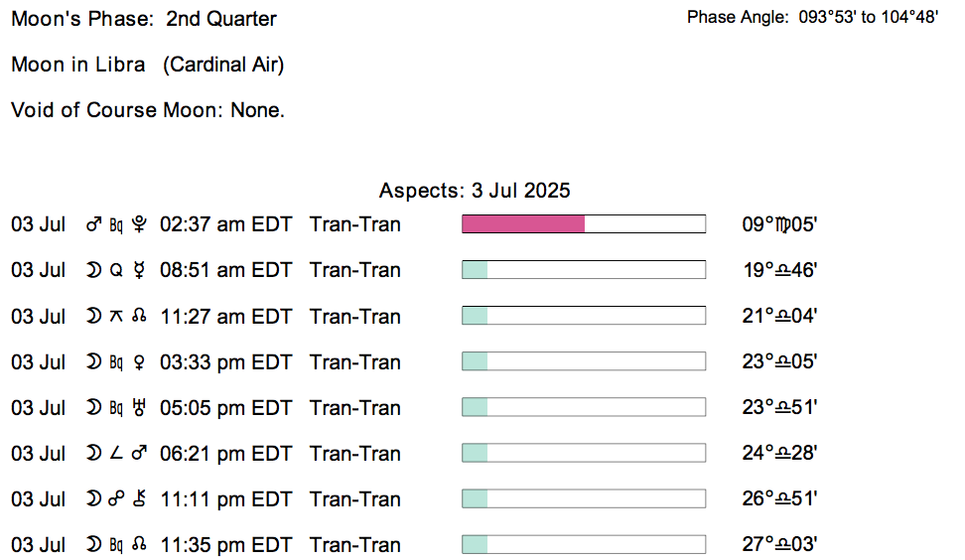Click the "Aspects: 3 Jul 2025" heading
Screen dimensions: 965x560
pyautogui.click(x=475, y=190)
